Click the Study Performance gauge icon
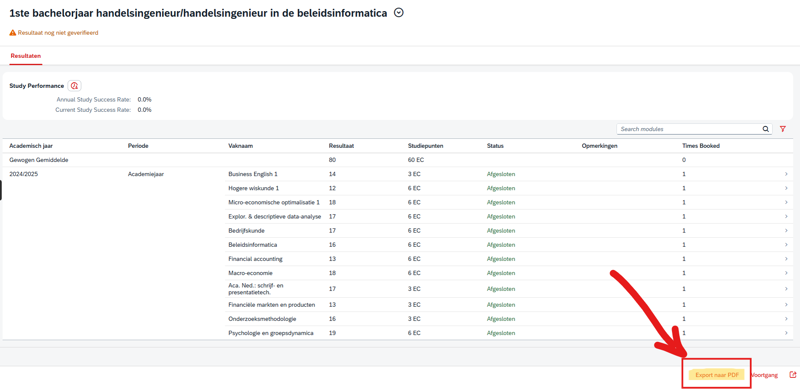The height and width of the screenshot is (389, 800). coord(74,86)
